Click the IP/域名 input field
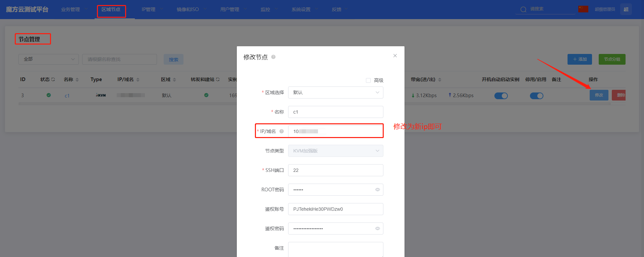Viewport: 644px width, 257px height. coord(336,131)
